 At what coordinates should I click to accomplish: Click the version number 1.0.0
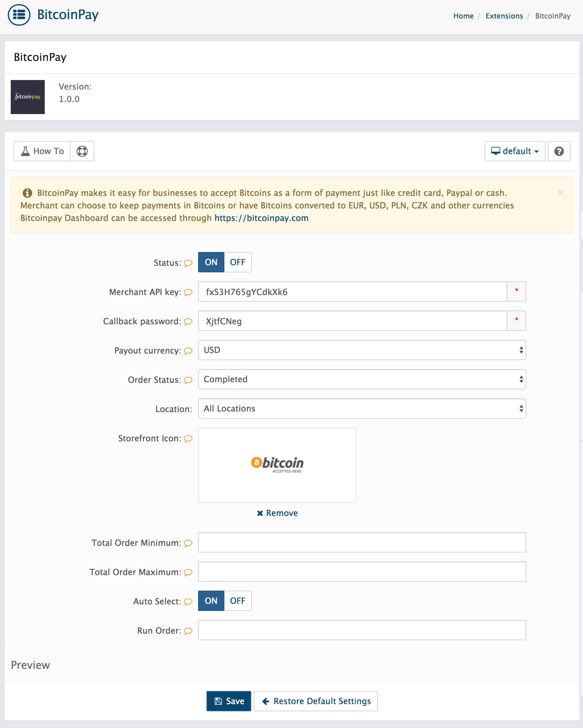pos(69,99)
